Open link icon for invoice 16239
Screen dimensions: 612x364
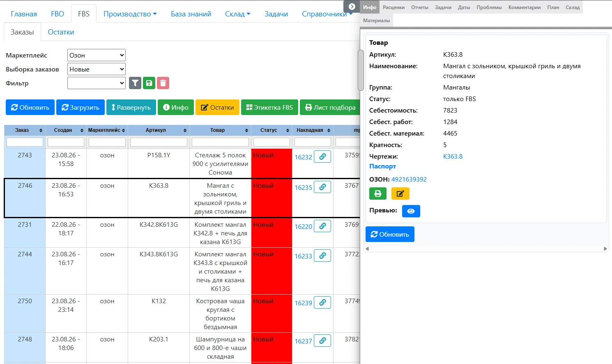(x=322, y=302)
